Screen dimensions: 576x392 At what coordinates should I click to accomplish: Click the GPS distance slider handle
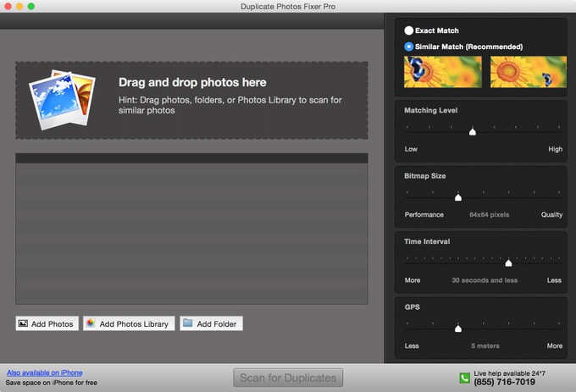[458, 328]
